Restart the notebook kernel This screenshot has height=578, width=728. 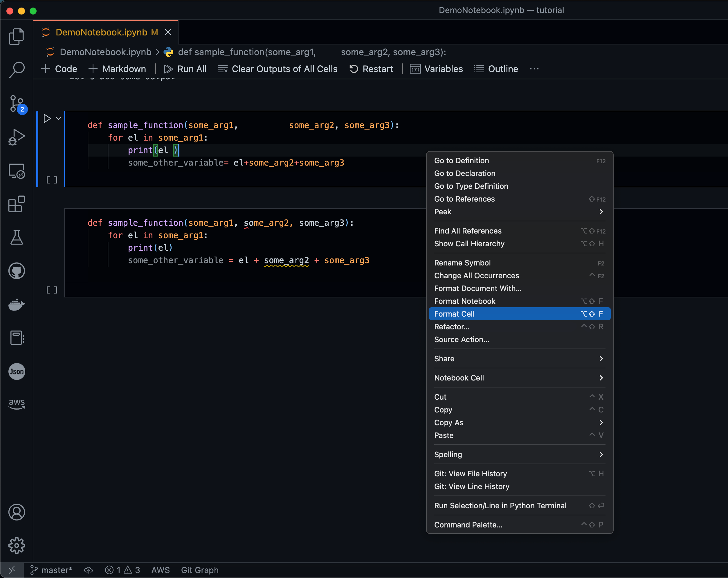tap(371, 69)
